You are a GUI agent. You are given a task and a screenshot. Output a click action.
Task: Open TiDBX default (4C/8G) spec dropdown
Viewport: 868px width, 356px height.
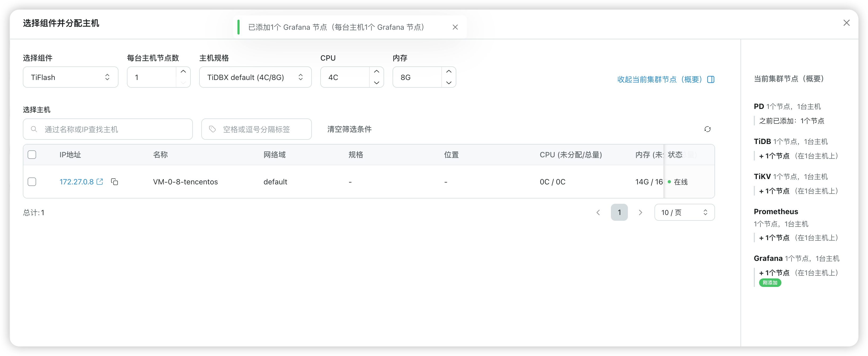pyautogui.click(x=255, y=77)
